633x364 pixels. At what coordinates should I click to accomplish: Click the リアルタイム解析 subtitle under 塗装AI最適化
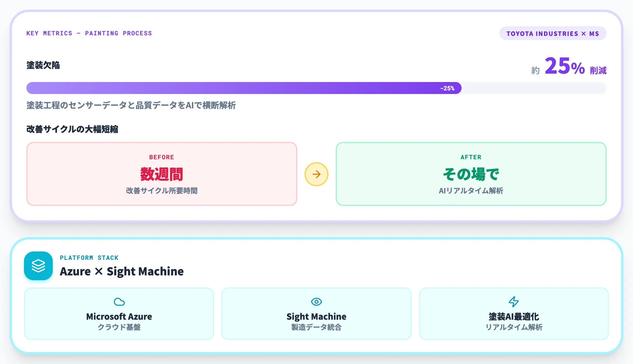coord(514,327)
